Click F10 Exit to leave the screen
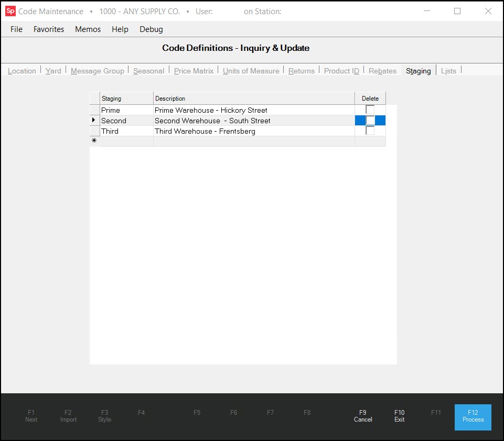 [399, 416]
